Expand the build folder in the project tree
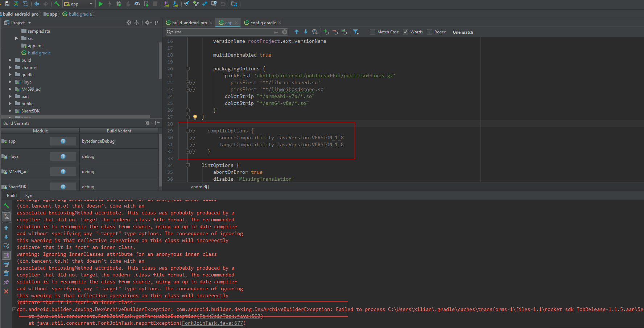 pos(10,60)
